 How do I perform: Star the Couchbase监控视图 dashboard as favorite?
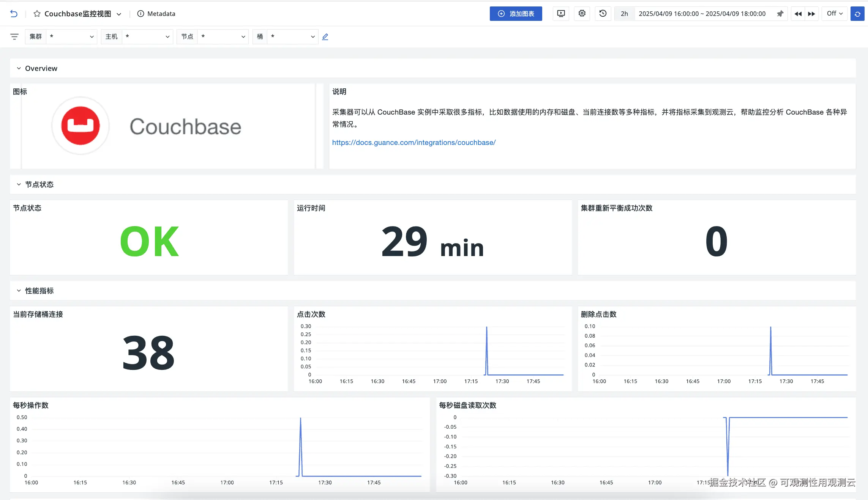(37, 14)
